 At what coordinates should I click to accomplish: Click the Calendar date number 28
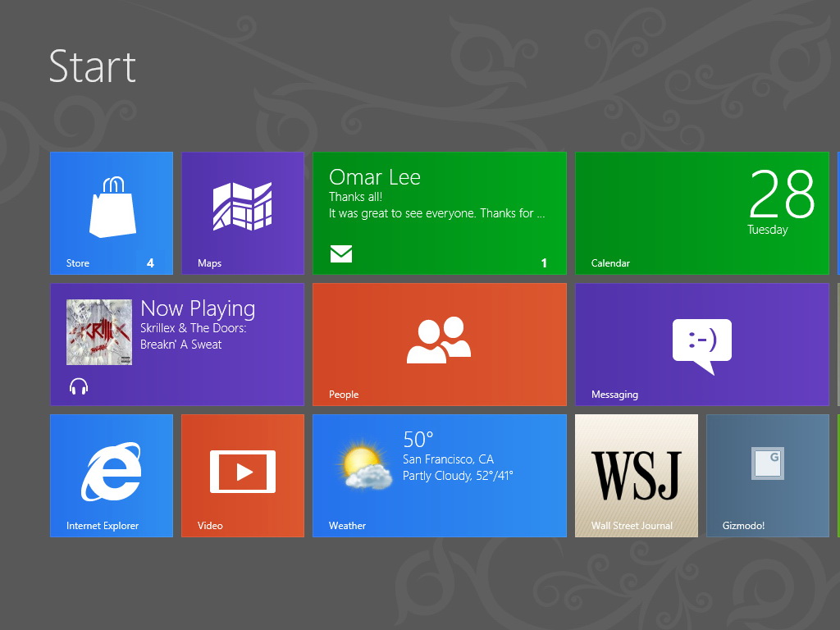[x=782, y=194]
